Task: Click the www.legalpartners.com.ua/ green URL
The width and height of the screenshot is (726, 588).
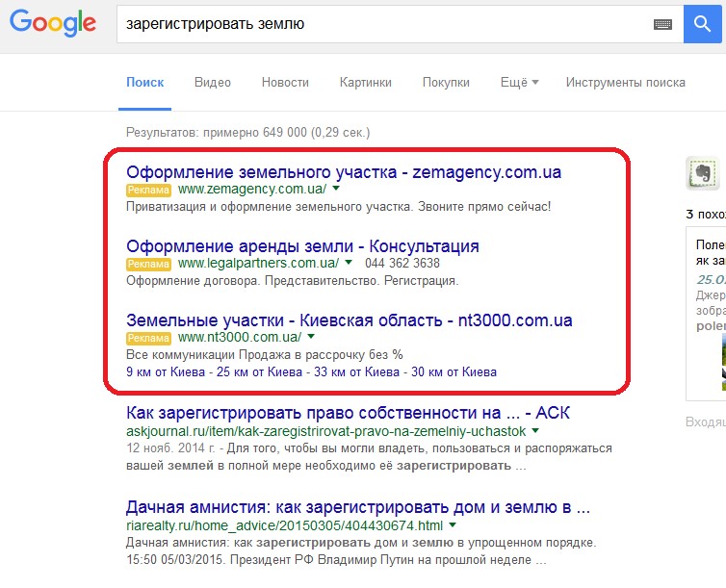Action: 258,263
